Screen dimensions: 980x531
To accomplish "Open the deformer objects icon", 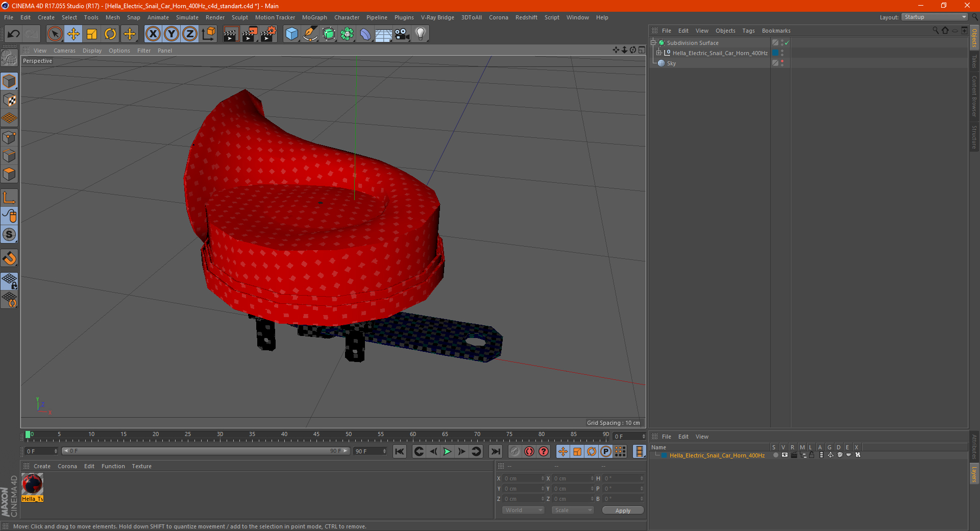I will pyautogui.click(x=365, y=34).
